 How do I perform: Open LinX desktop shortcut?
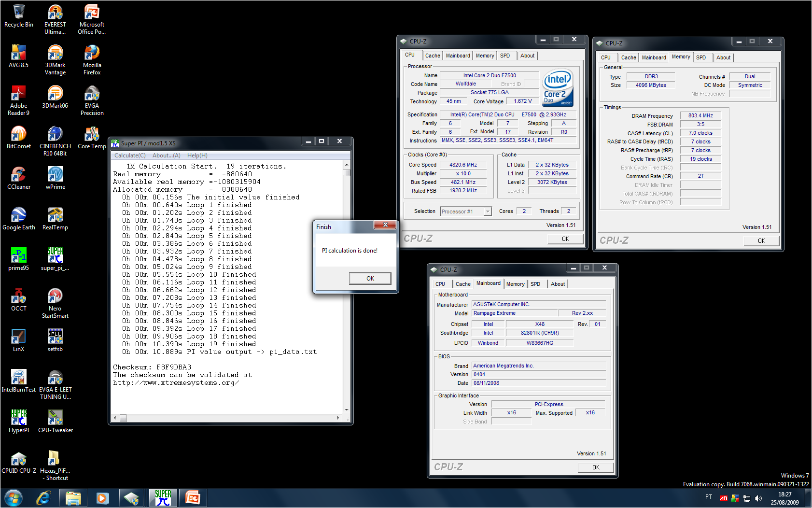coord(19,340)
